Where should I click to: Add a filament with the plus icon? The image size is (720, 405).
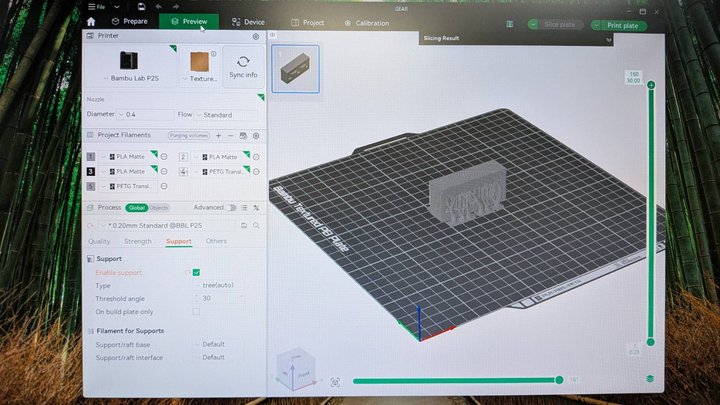click(x=219, y=135)
